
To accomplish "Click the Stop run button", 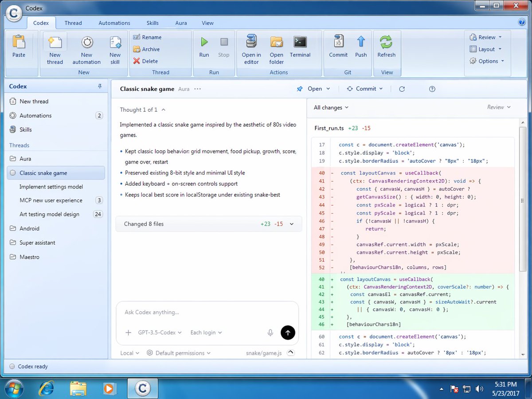I will (x=224, y=47).
